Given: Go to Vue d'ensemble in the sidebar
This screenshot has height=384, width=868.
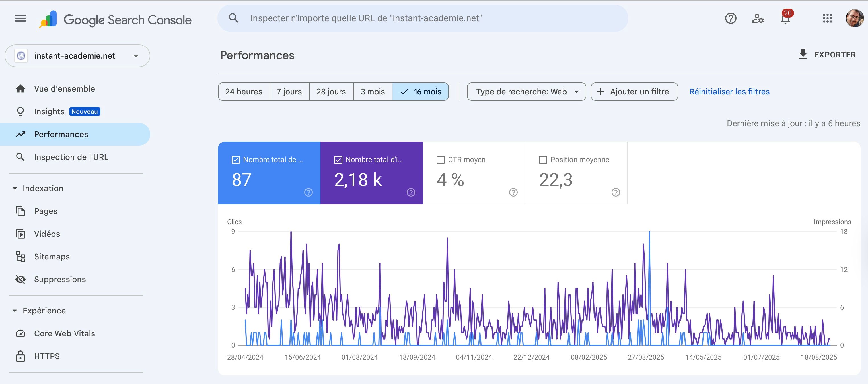Looking at the screenshot, I should 64,89.
